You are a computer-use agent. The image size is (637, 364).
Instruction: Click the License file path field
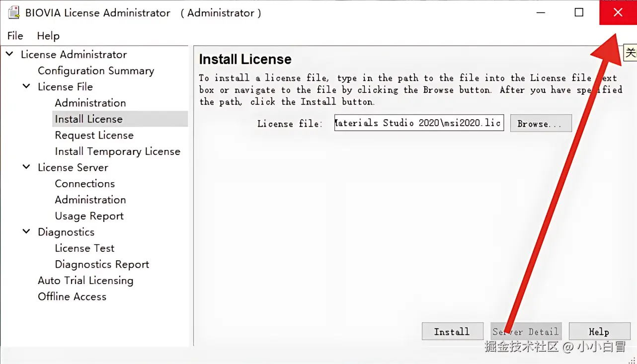(x=419, y=123)
